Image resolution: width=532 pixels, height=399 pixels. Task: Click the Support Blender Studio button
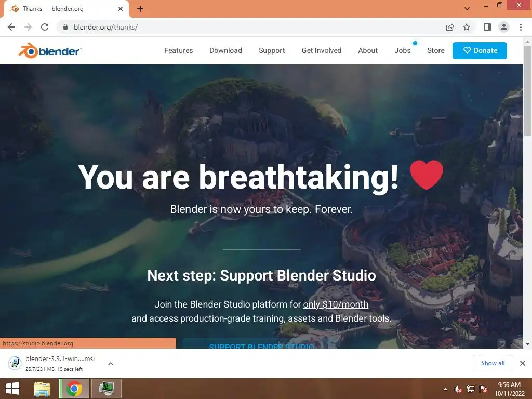click(x=261, y=344)
